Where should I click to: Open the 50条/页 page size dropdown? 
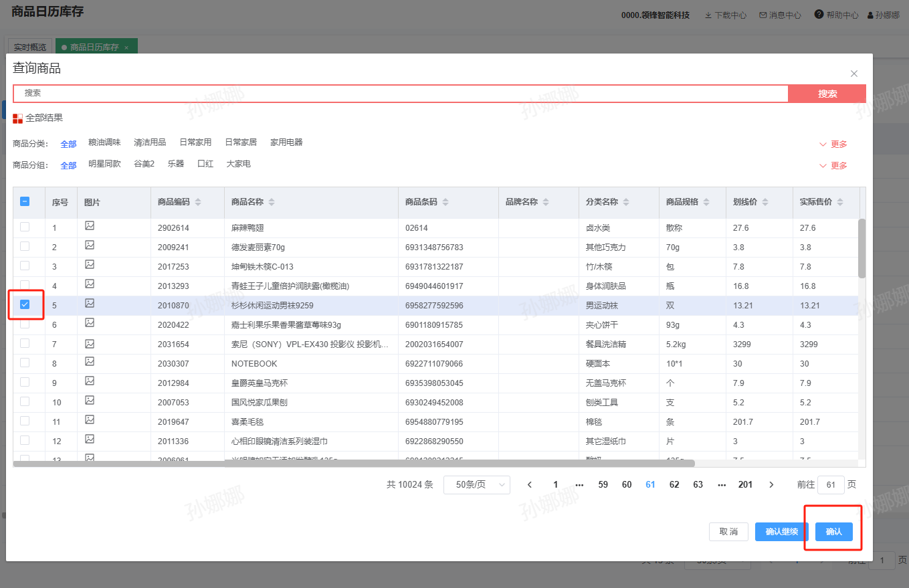[476, 485]
